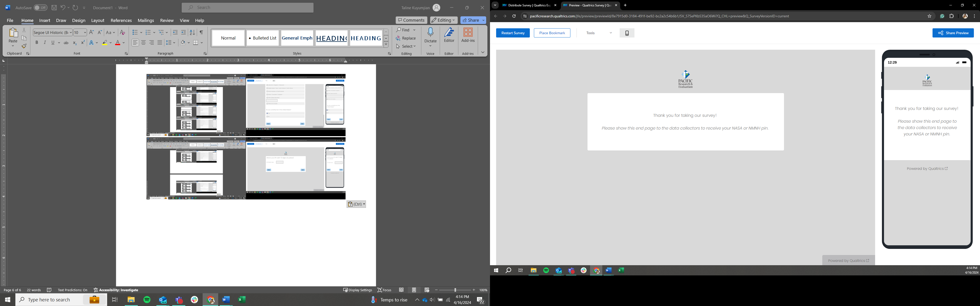Click the Restart Survey button
This screenshot has width=980, height=306.
click(x=512, y=33)
